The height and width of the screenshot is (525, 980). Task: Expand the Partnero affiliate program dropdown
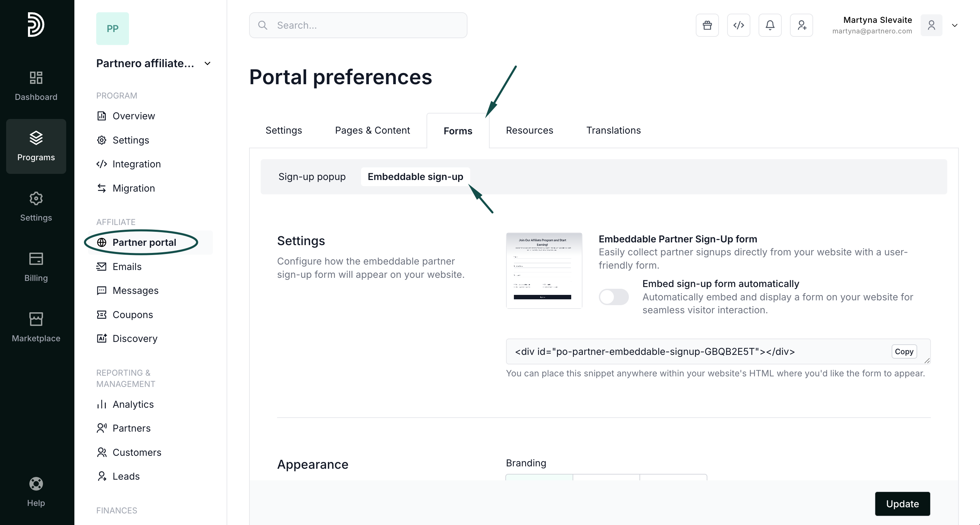[x=207, y=63]
